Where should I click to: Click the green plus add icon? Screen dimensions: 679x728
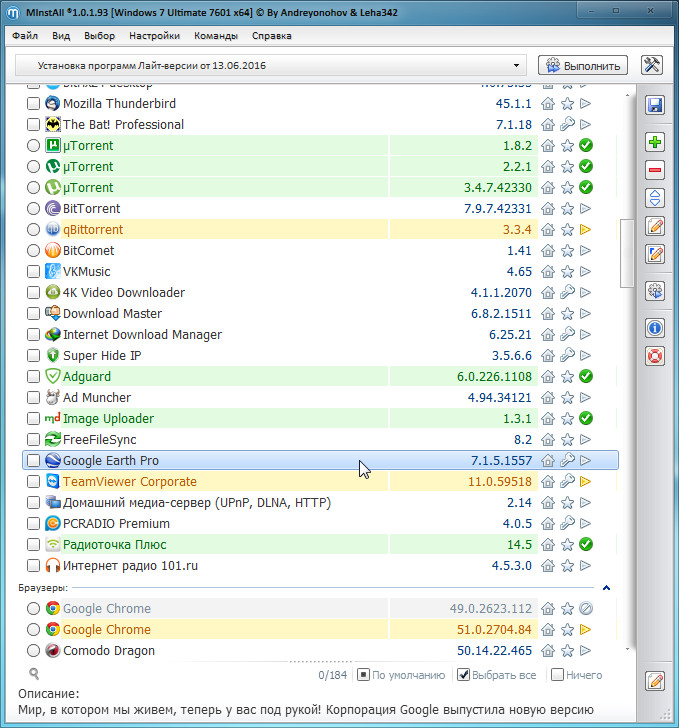coord(655,142)
